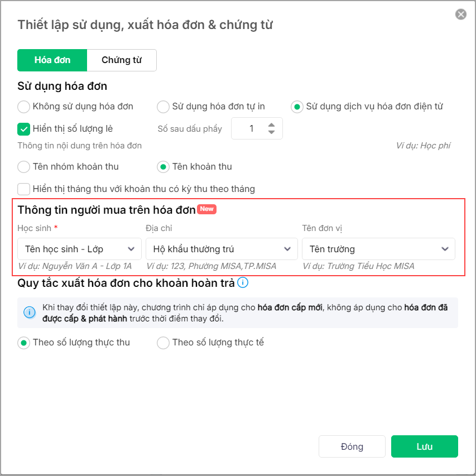Image resolution: width=476 pixels, height=476 pixels.
Task: Select "Theo số lượng thực tế" option
Action: pos(163,343)
